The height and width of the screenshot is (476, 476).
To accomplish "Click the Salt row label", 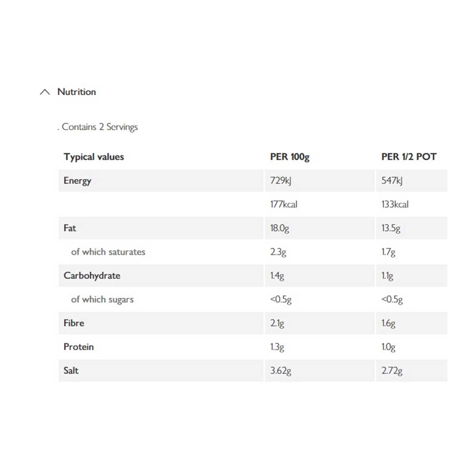I will tap(71, 370).
